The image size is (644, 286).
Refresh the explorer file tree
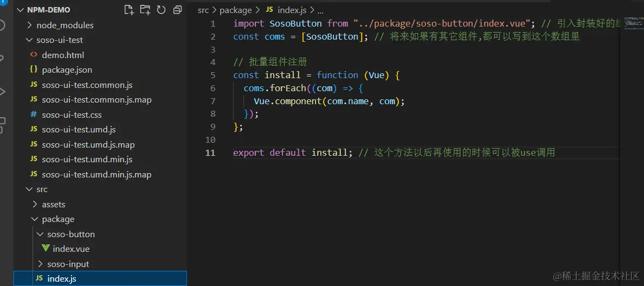(x=162, y=10)
